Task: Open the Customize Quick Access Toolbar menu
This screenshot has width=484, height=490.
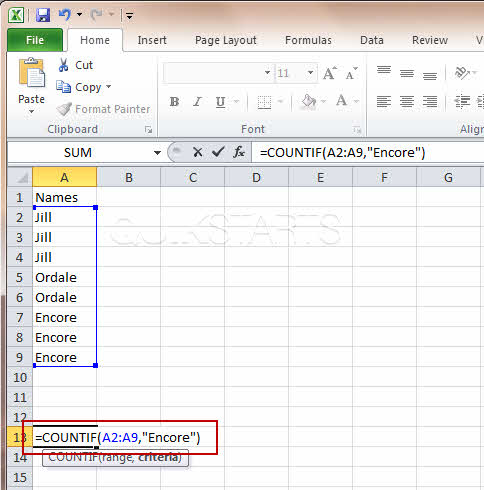Action: tap(129, 15)
